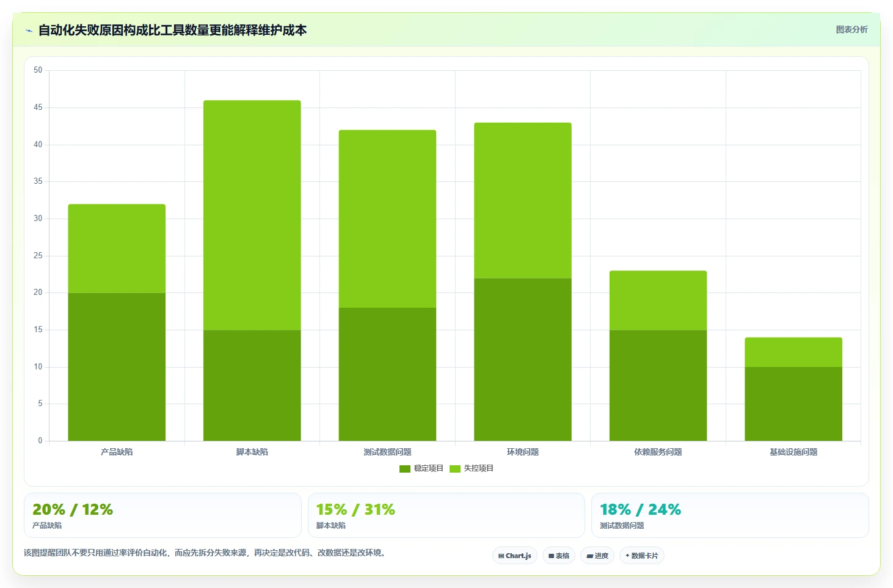Click the 图表分析 label in the header
Screen dimensions: 893x588
coord(851,29)
